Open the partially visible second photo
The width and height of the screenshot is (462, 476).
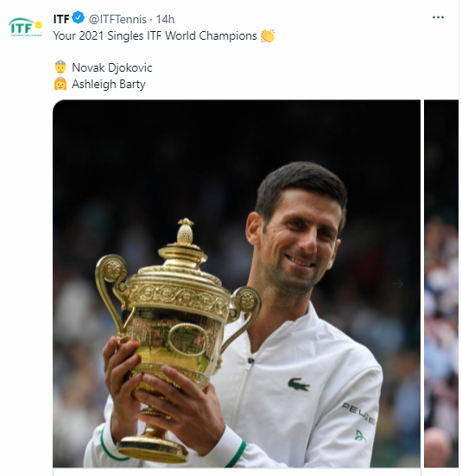441,283
